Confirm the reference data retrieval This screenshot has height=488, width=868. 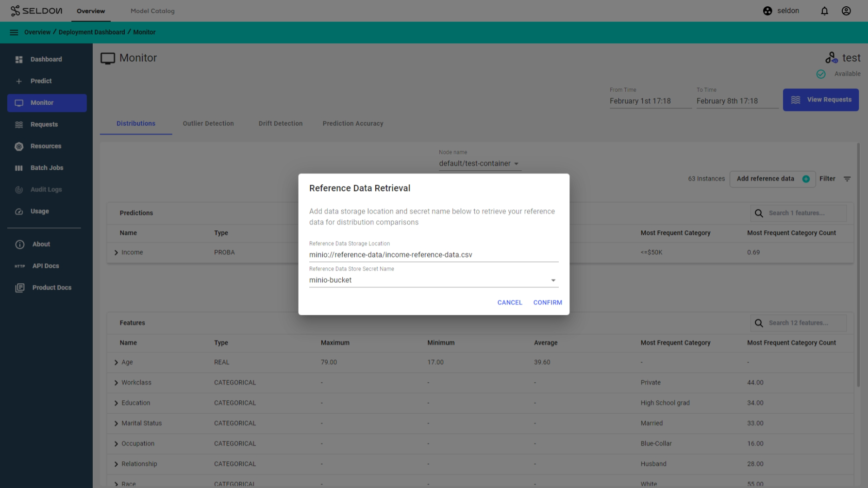pyautogui.click(x=548, y=303)
